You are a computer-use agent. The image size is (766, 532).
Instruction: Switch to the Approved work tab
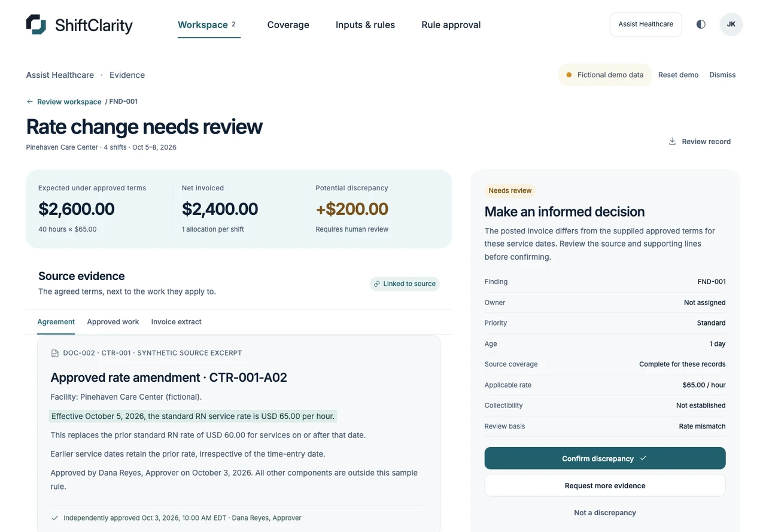[113, 322]
